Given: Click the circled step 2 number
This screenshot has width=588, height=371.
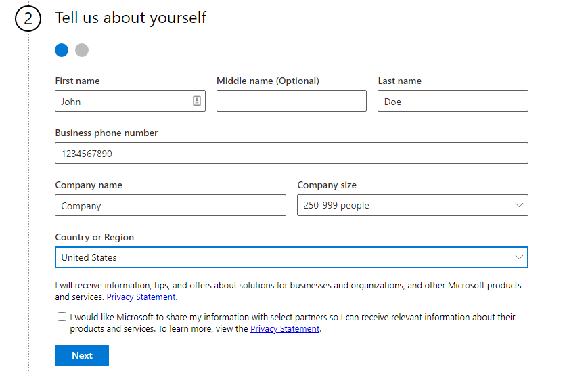Looking at the screenshot, I should [x=28, y=18].
